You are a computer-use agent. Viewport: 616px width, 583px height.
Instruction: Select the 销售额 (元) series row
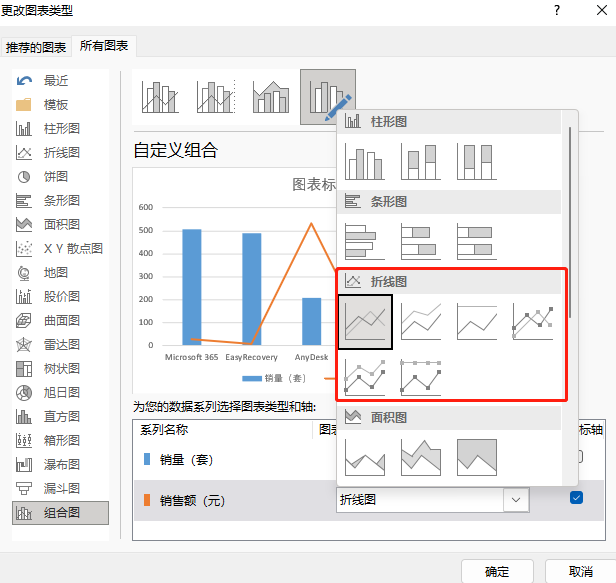click(368, 500)
